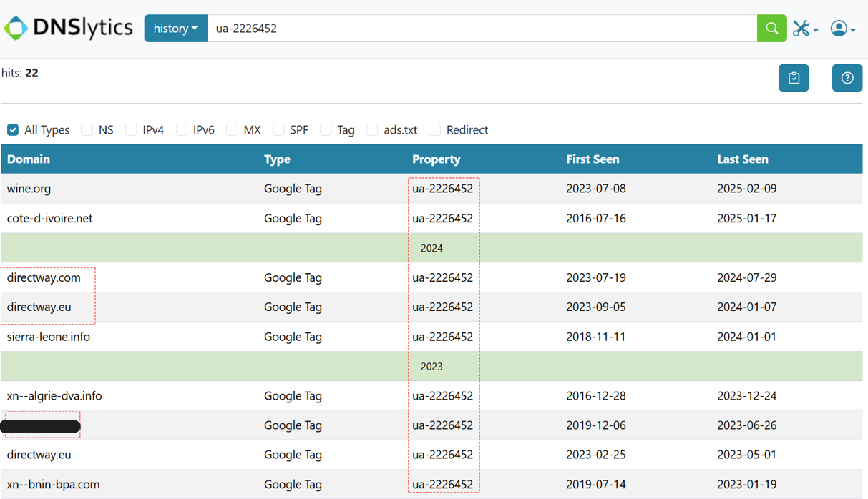Open the wine.org domain link
This screenshot has width=868, height=499.
click(x=29, y=189)
